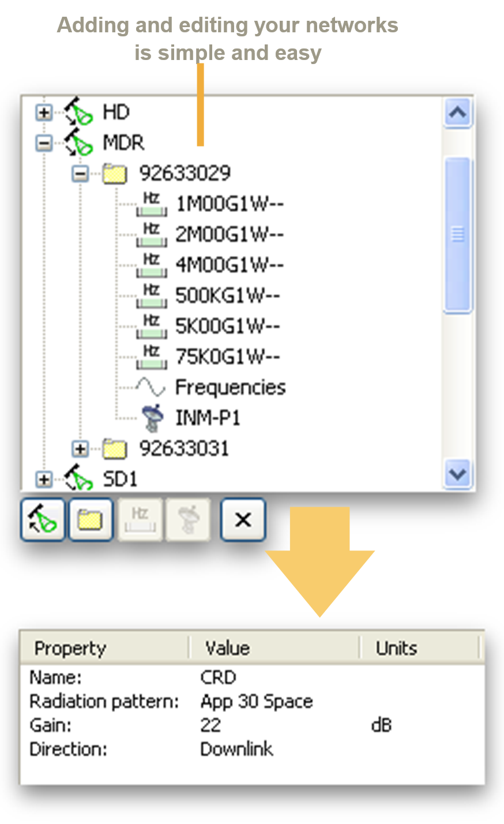Select the 75K0G1W-- emission entry
504x824 pixels.
pos(228,357)
